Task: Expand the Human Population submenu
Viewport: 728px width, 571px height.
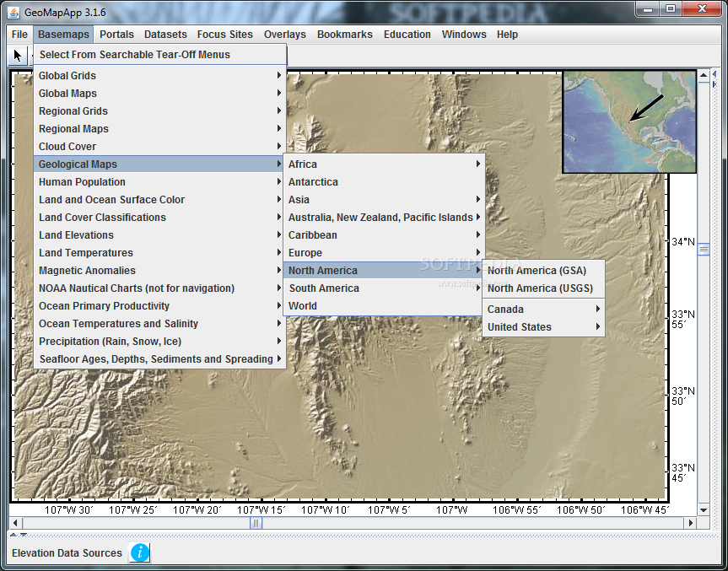Action: 159,182
